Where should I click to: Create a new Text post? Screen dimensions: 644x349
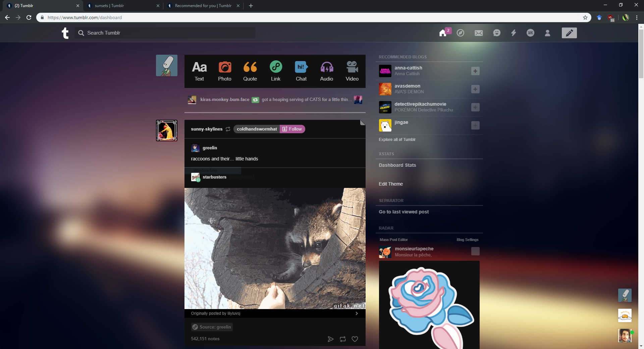point(199,71)
